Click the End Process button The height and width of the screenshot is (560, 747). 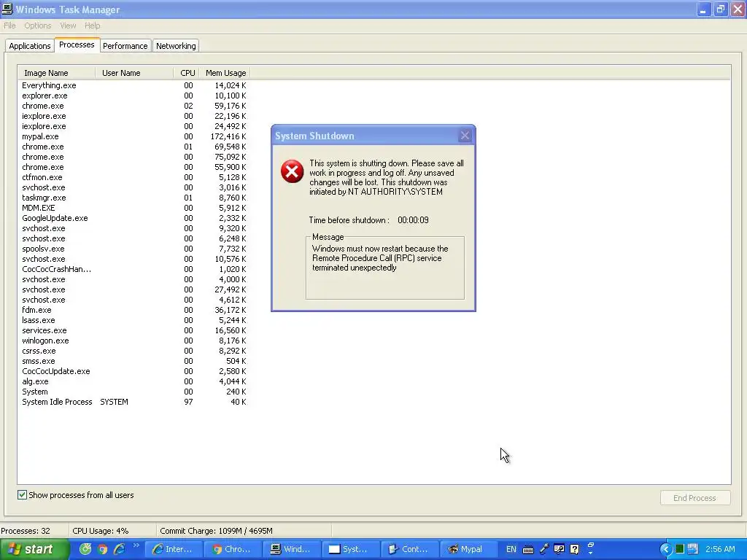click(694, 497)
